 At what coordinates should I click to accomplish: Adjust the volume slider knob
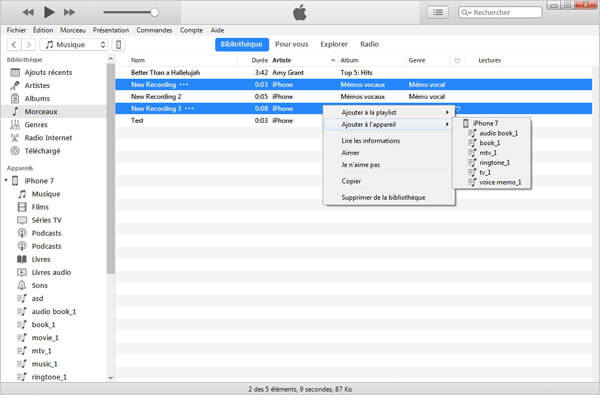[154, 12]
